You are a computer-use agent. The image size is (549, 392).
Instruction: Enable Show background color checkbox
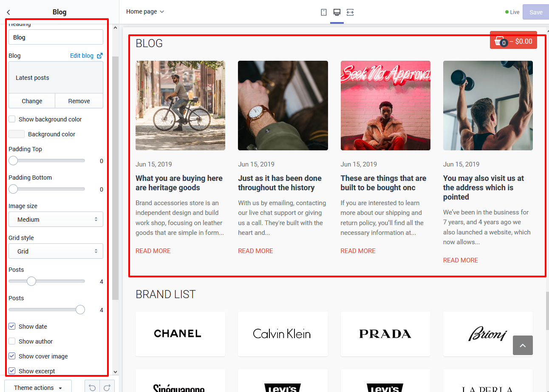(12, 119)
